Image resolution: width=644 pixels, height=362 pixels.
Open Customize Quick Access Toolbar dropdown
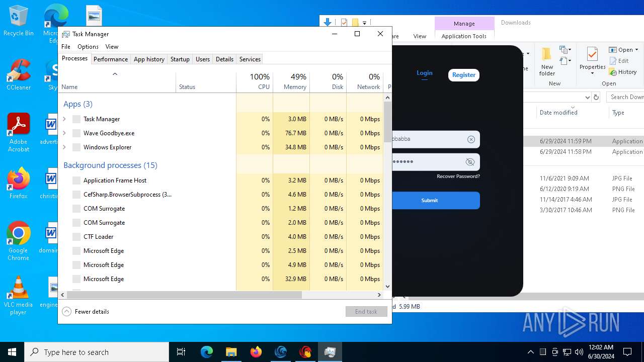[364, 23]
